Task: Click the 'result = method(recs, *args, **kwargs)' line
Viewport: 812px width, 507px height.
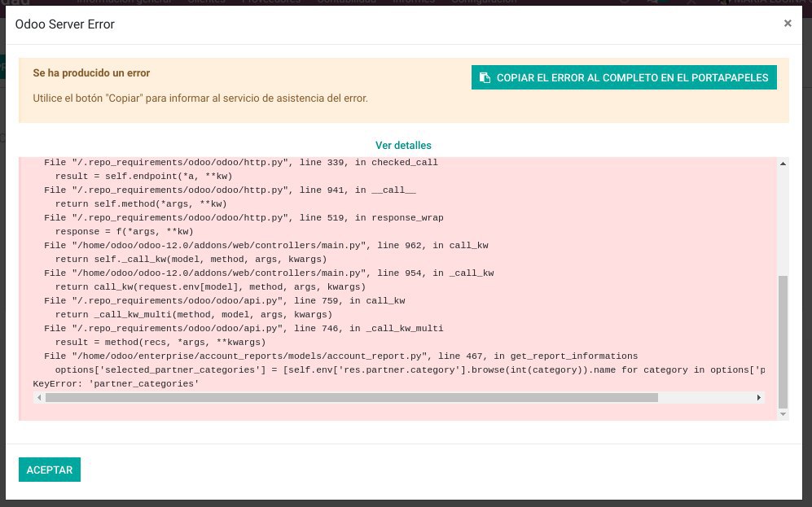Action: (x=160, y=342)
